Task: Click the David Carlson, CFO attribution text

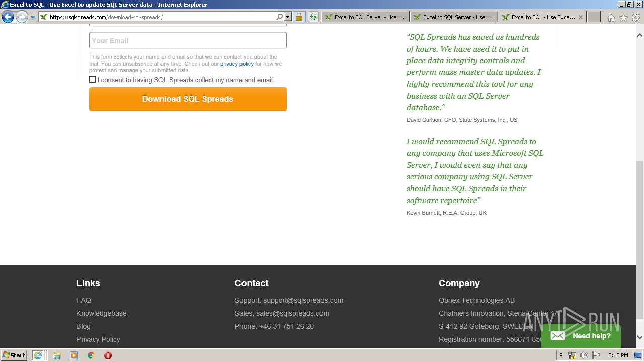Action: [462, 120]
